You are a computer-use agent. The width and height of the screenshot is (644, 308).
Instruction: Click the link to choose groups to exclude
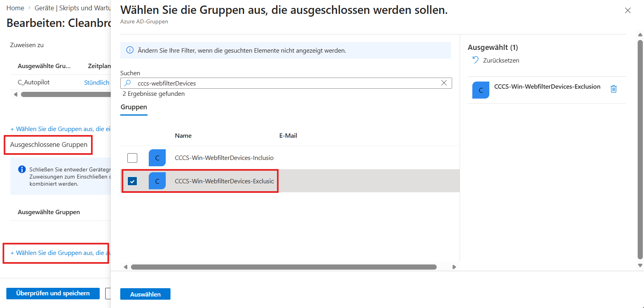pos(61,253)
